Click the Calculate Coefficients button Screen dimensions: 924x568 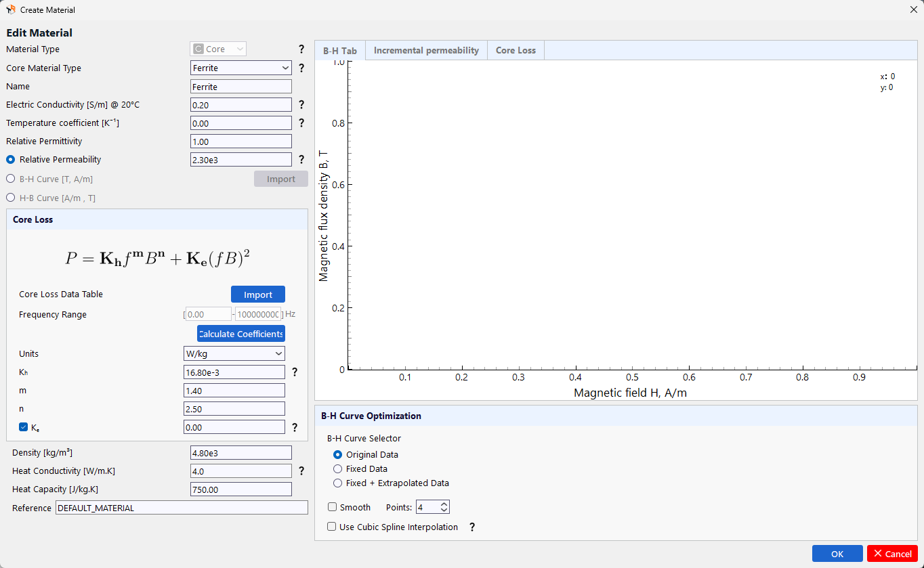tap(240, 333)
